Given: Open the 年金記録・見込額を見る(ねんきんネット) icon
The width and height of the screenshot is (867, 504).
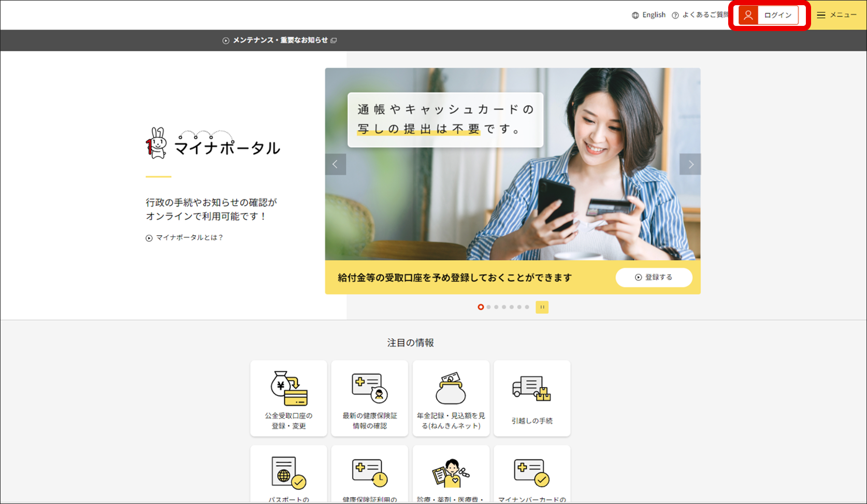Looking at the screenshot, I should [x=451, y=398].
